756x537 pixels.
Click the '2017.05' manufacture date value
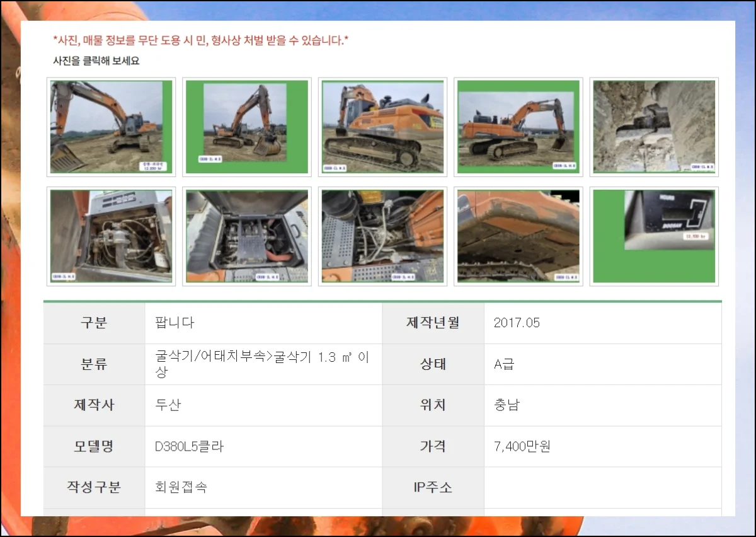(517, 323)
